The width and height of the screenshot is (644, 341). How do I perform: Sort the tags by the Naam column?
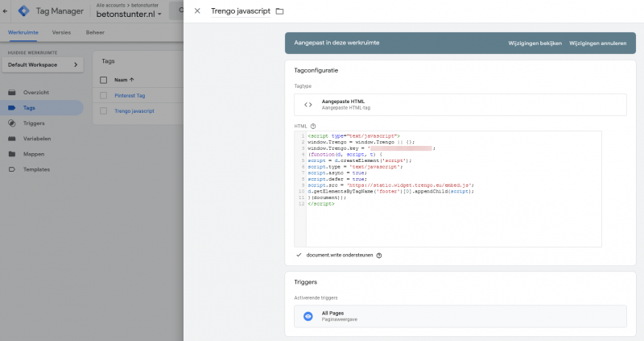pos(124,80)
